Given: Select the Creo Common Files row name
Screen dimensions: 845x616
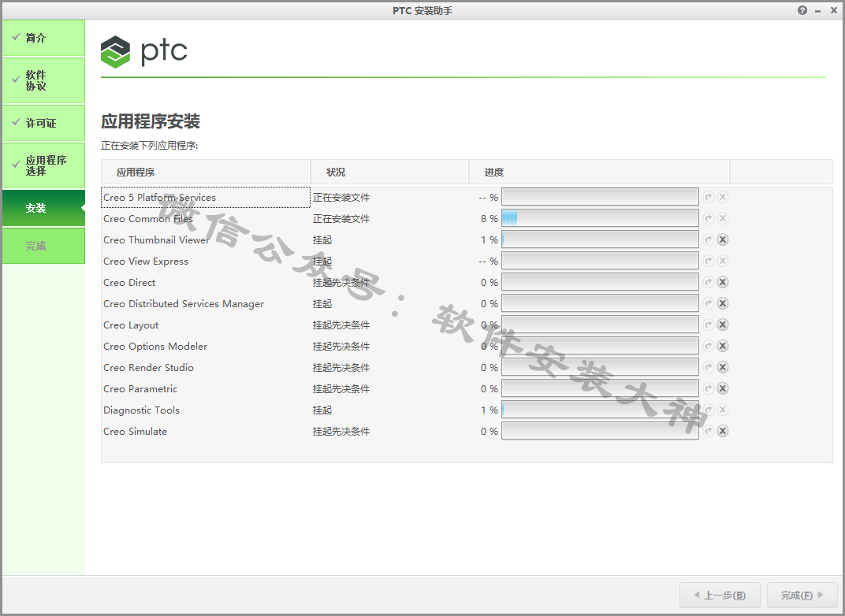Looking at the screenshot, I should tap(148, 219).
